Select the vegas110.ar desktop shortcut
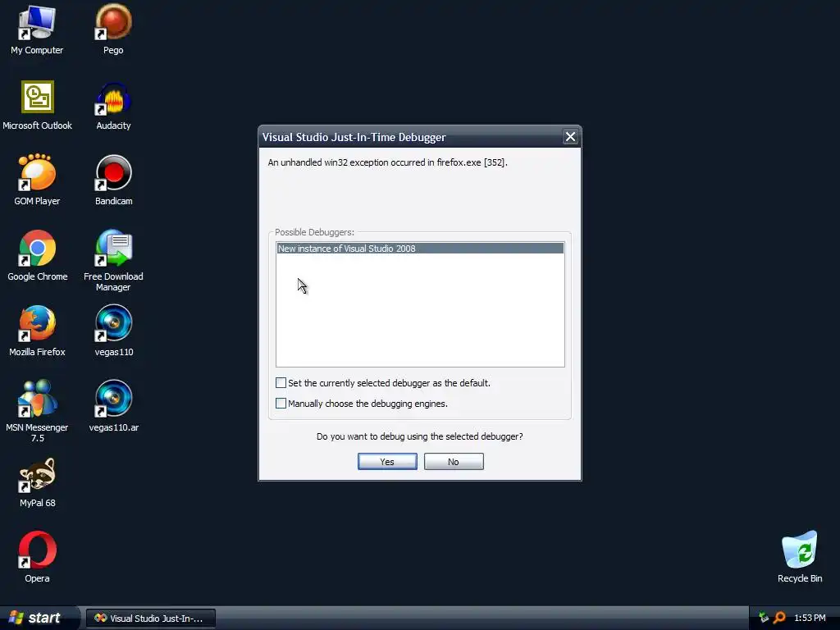Image resolution: width=840 pixels, height=630 pixels. [113, 407]
